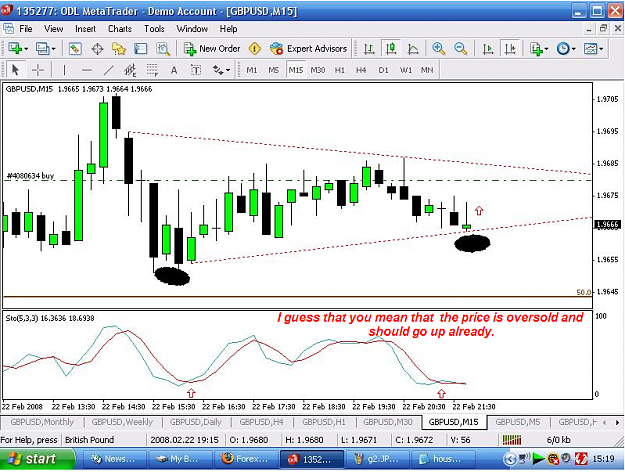
Task: Switch to the GBPUSD,Weekly chart tab
Action: [x=122, y=422]
